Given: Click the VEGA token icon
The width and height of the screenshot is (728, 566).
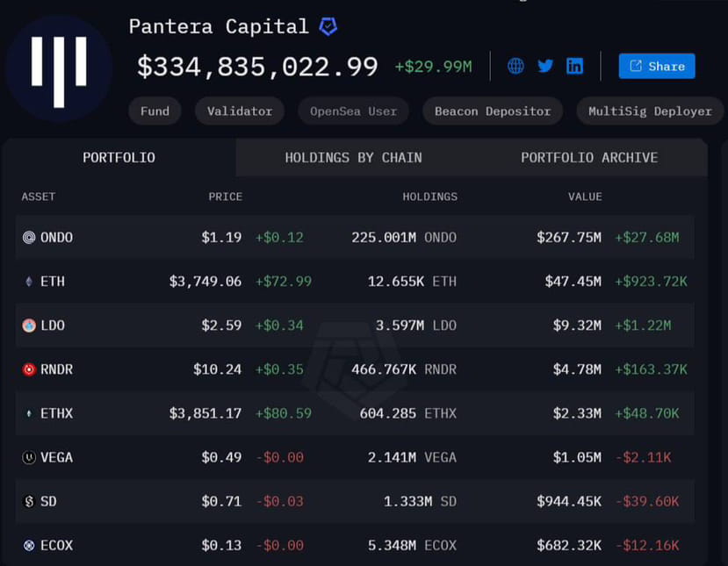Looking at the screenshot, I should coord(29,456).
